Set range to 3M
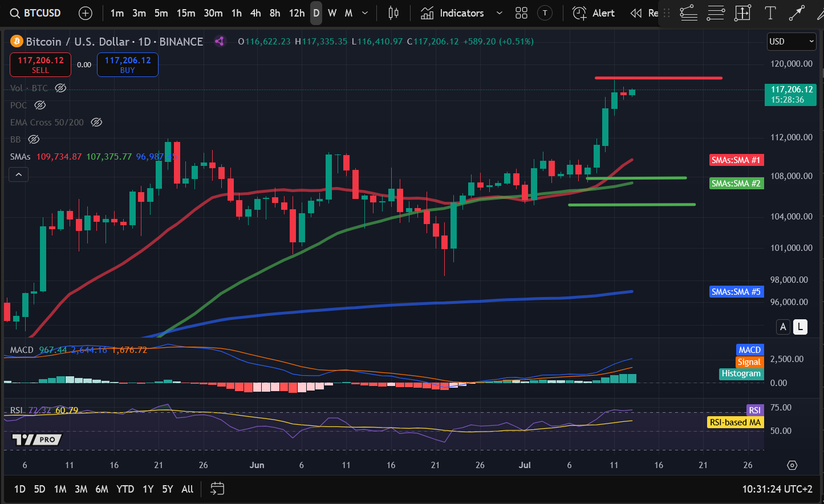This screenshot has width=824, height=504. coord(81,489)
